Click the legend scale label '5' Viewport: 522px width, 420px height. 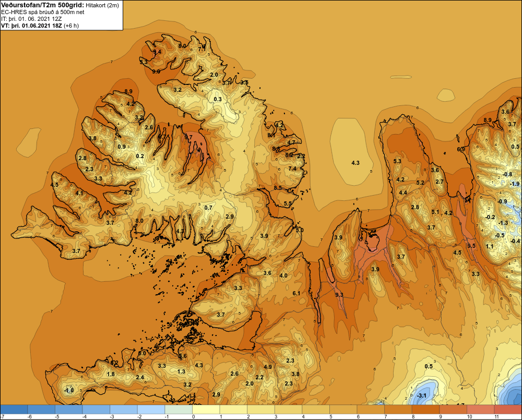click(x=331, y=417)
